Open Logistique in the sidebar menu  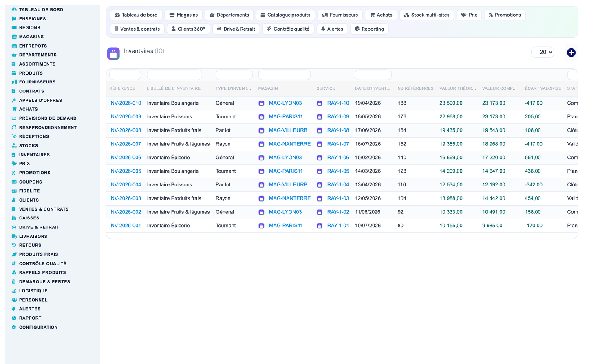click(x=33, y=291)
